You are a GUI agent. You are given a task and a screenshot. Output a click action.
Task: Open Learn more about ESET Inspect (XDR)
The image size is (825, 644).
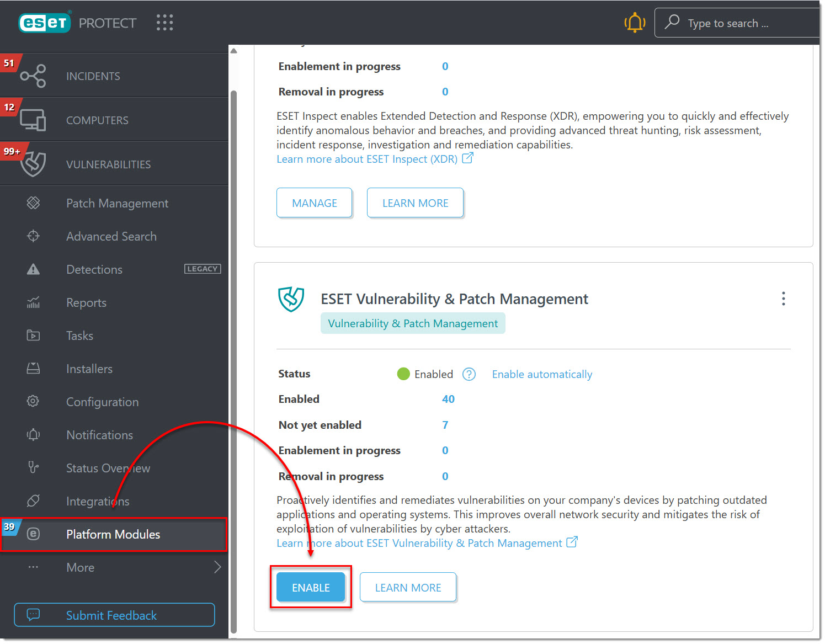pyautogui.click(x=367, y=159)
